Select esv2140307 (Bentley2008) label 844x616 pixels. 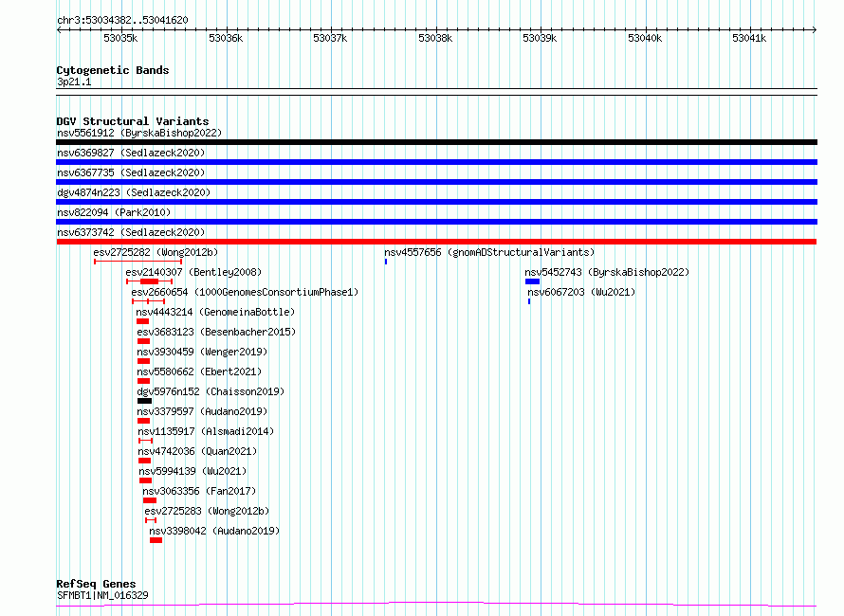193,272
